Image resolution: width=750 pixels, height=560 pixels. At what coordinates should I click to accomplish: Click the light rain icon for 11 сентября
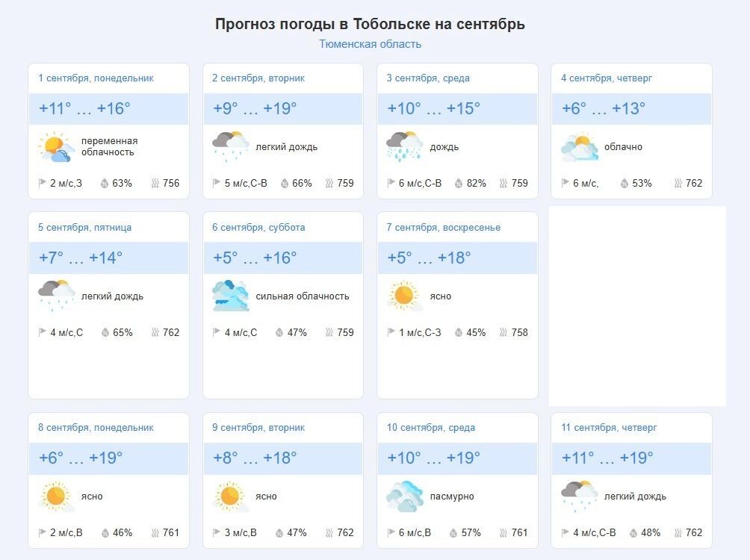click(580, 497)
